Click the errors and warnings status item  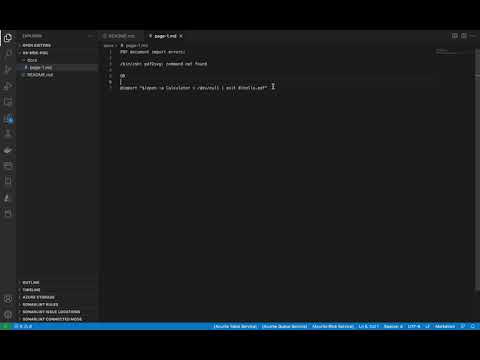[x=23, y=326]
